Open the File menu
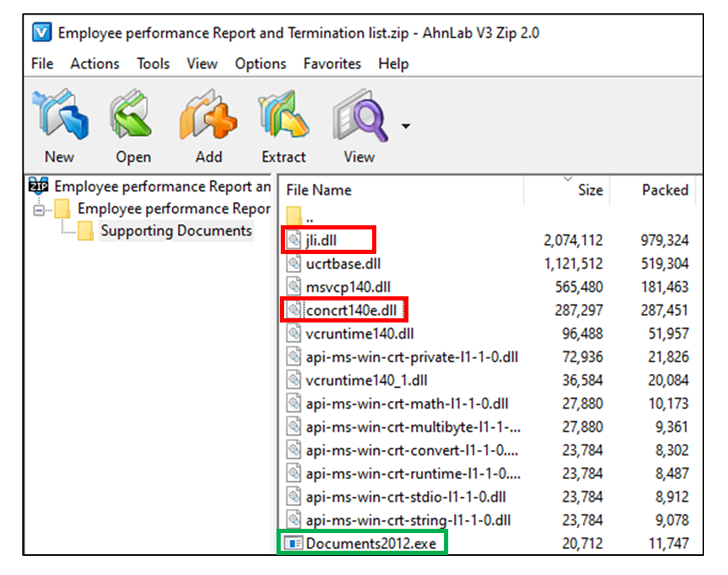The width and height of the screenshot is (728, 575). point(42,64)
